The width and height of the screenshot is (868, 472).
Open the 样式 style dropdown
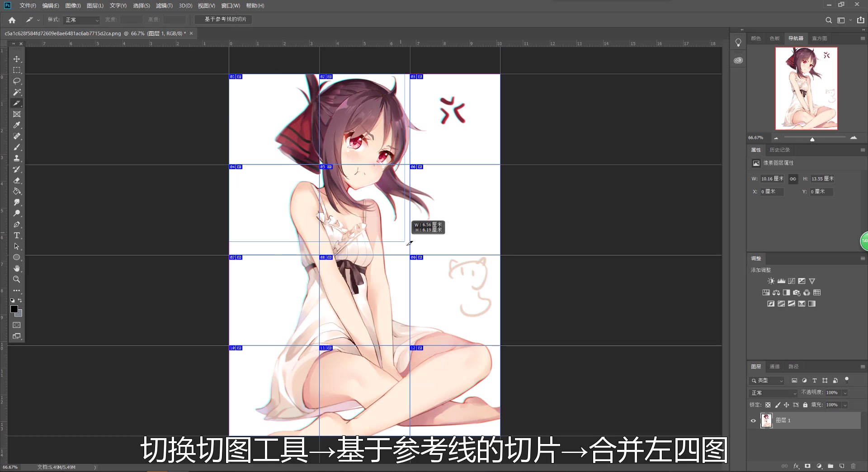point(82,20)
